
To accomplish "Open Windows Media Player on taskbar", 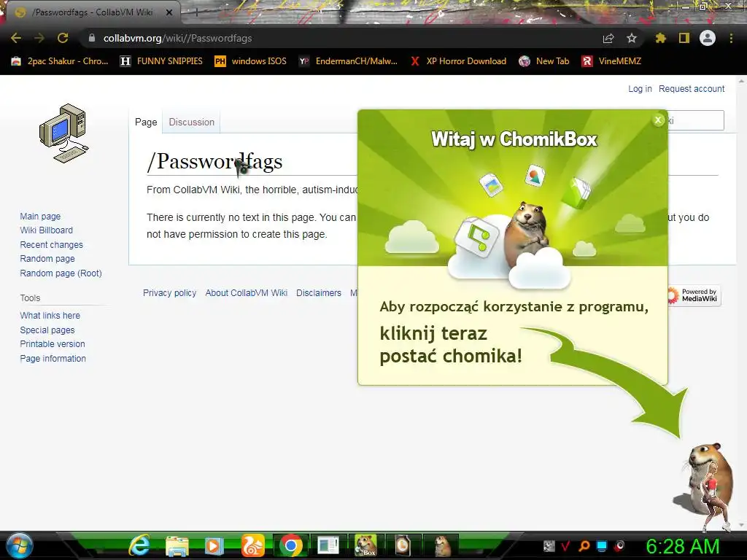I will tap(214, 545).
